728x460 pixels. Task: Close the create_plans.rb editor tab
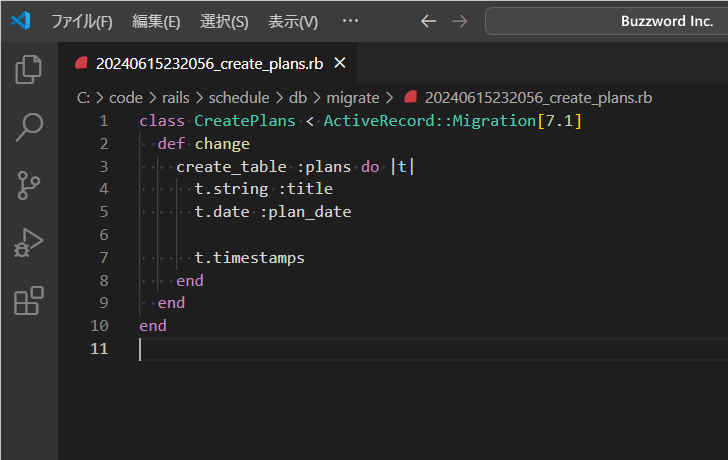tap(340, 63)
